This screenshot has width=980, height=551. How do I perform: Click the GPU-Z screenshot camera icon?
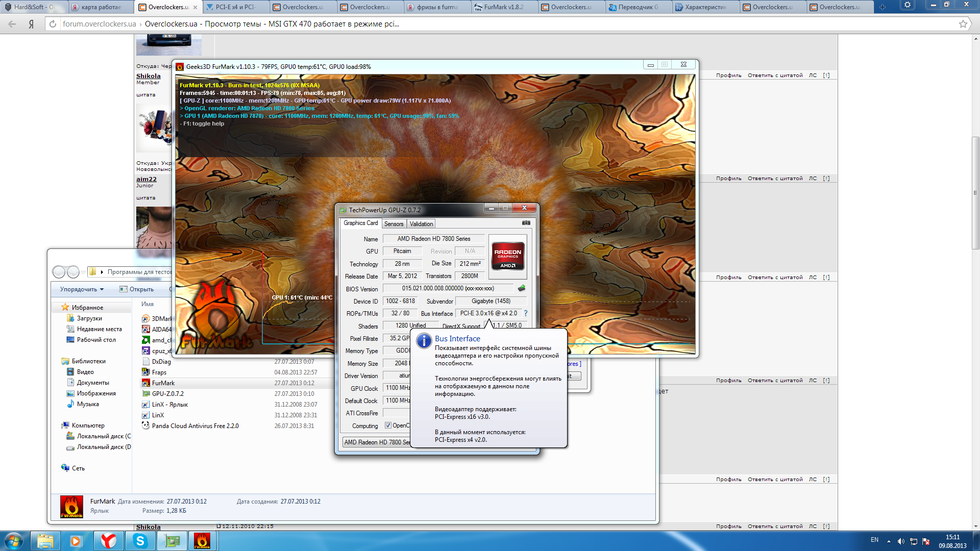[x=526, y=223]
